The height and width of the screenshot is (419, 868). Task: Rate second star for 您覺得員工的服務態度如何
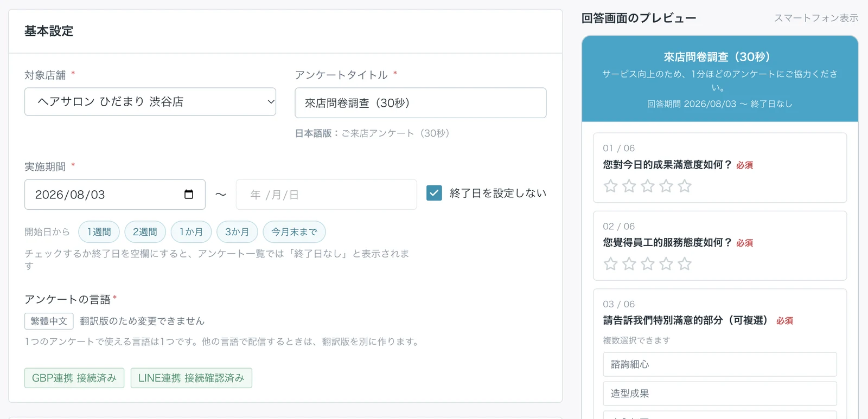(x=629, y=264)
